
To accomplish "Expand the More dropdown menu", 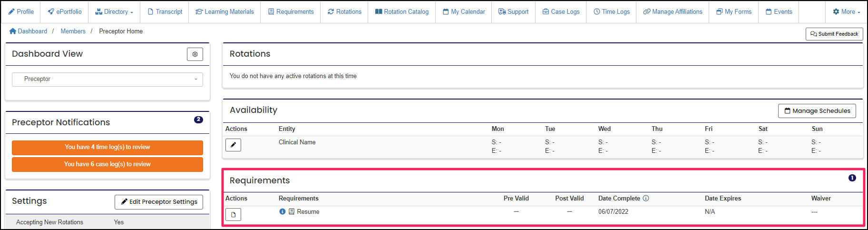I will click(846, 11).
